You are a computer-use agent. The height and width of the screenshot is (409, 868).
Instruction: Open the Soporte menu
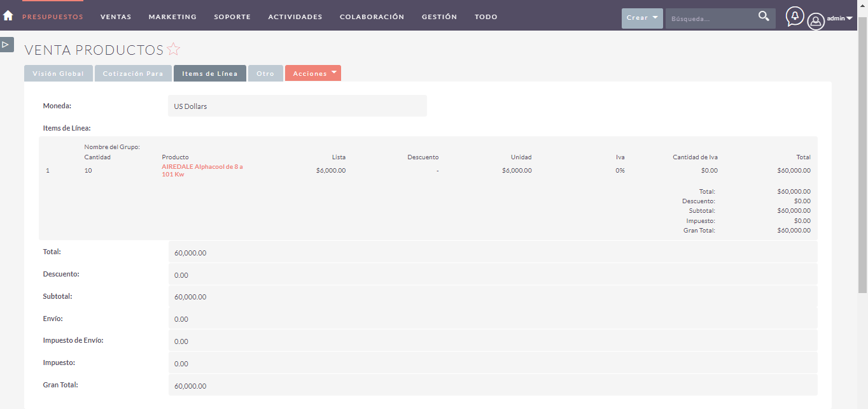coord(232,17)
